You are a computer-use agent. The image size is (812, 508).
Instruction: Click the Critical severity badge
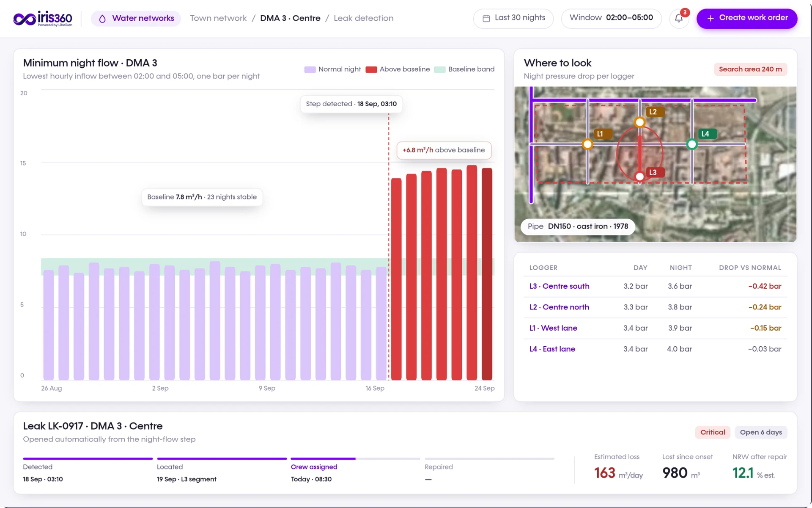713,432
